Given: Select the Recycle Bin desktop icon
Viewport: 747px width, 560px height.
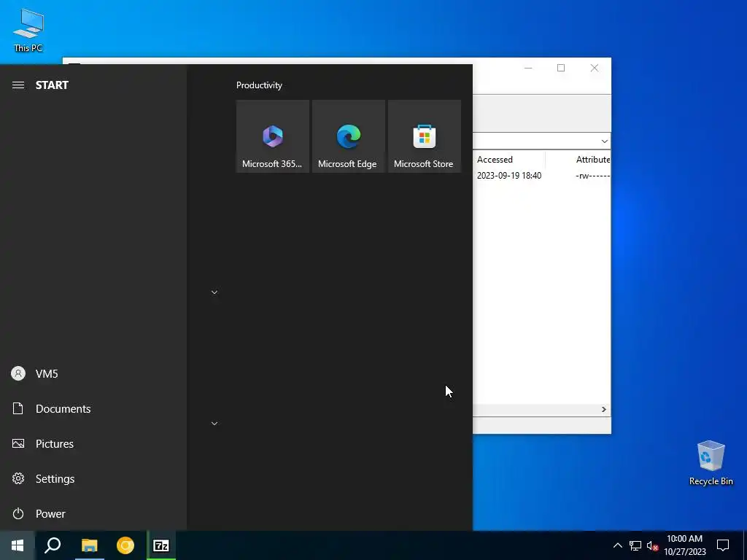Looking at the screenshot, I should [x=711, y=463].
